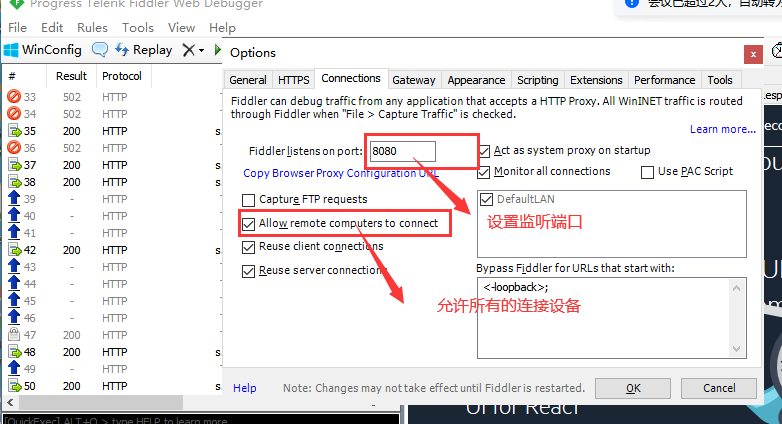Switch to the Scripting tab
The width and height of the screenshot is (782, 424).
(538, 80)
